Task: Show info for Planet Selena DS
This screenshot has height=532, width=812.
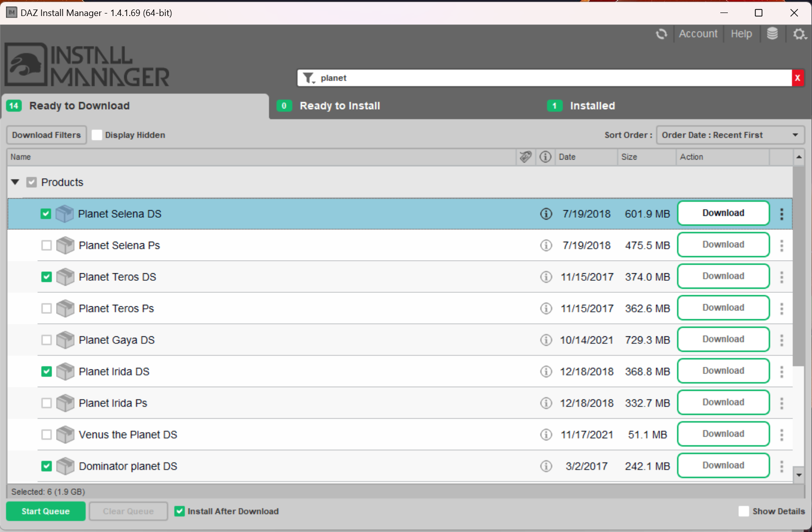Action: pyautogui.click(x=546, y=214)
